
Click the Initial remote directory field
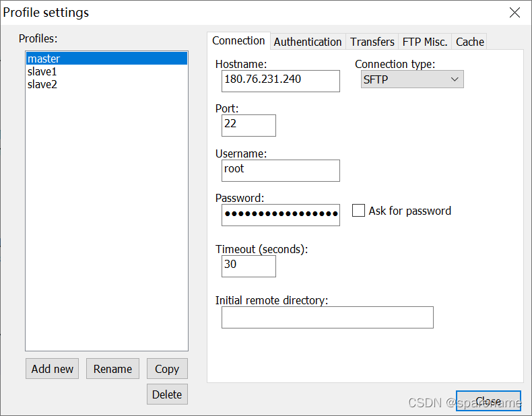327,317
